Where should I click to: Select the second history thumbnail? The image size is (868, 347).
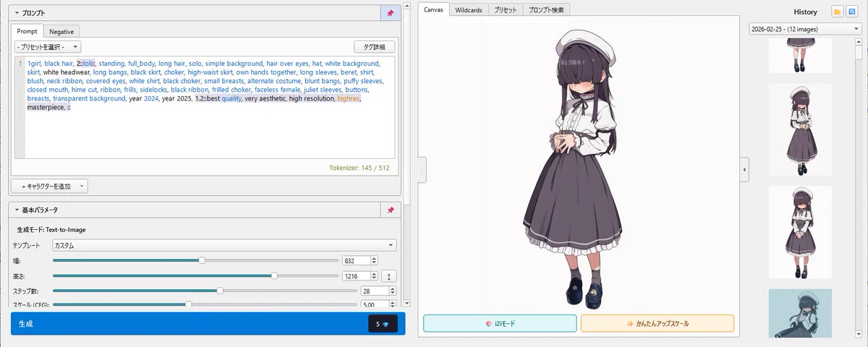click(800, 129)
